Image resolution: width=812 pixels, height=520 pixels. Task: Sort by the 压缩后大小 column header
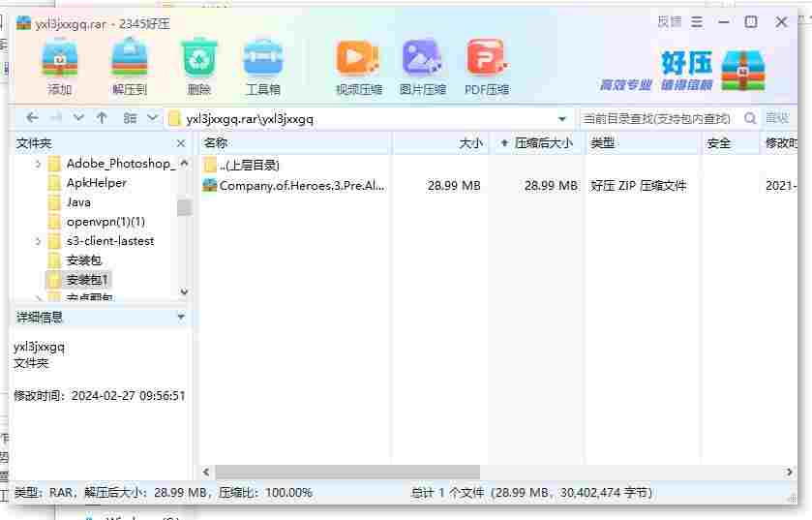click(537, 143)
